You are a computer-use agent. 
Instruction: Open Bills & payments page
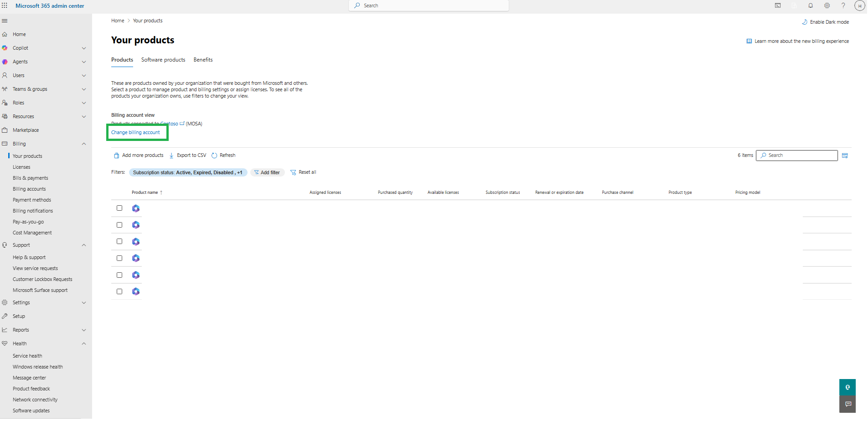(31, 178)
